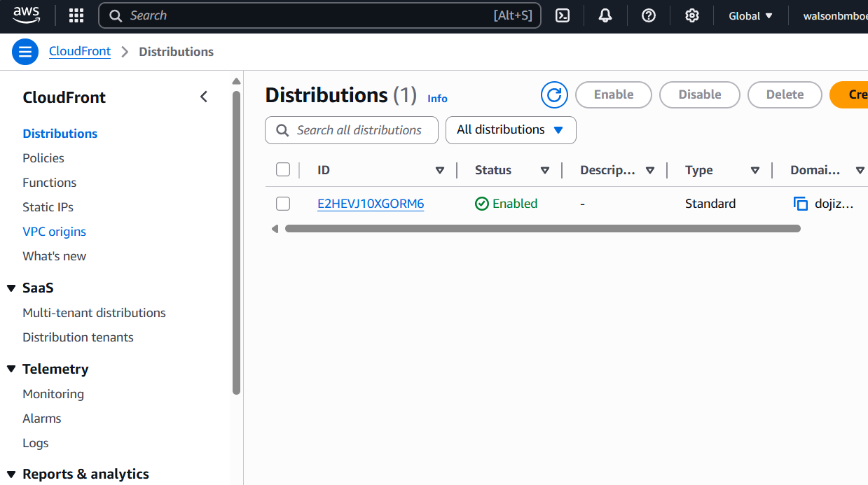The width and height of the screenshot is (868, 485).
Task: Click the green Enabled status icon
Action: point(482,204)
